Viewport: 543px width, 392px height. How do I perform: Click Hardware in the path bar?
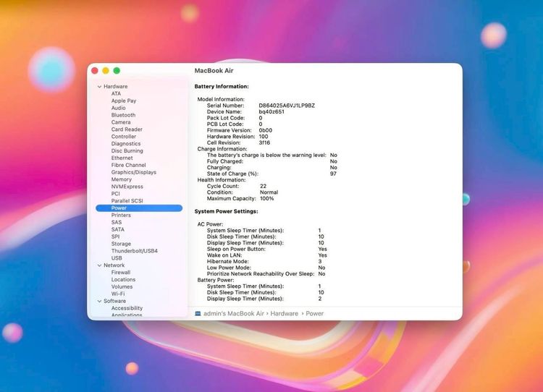285,313
